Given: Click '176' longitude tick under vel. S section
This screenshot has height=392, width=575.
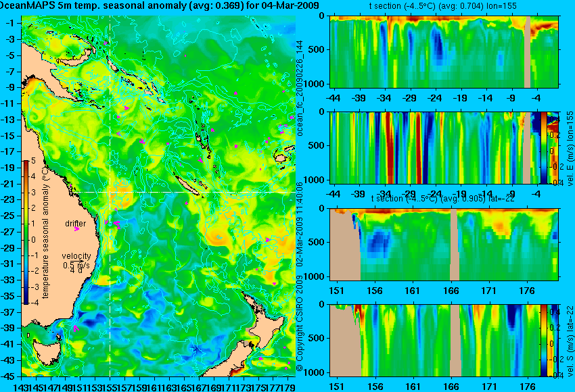Looking at the screenshot, I should point(528,387).
